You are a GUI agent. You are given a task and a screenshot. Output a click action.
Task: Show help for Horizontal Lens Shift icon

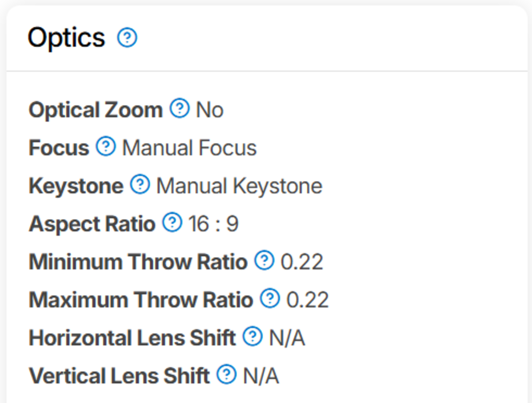(x=253, y=336)
